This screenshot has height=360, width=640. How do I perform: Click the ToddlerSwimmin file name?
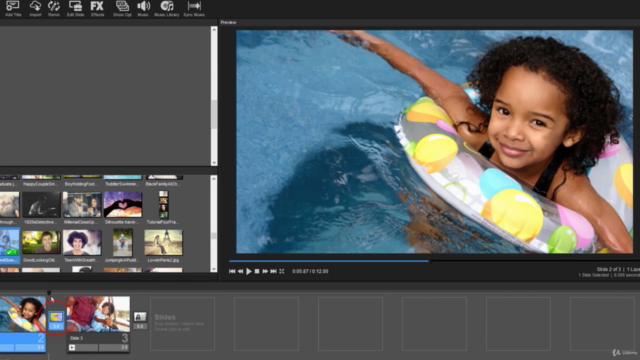pyautogui.click(x=122, y=184)
